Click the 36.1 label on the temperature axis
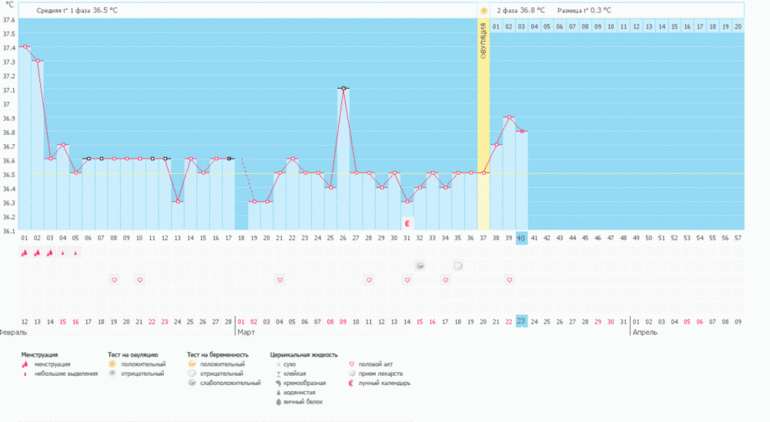The height and width of the screenshot is (422, 770). click(9, 231)
